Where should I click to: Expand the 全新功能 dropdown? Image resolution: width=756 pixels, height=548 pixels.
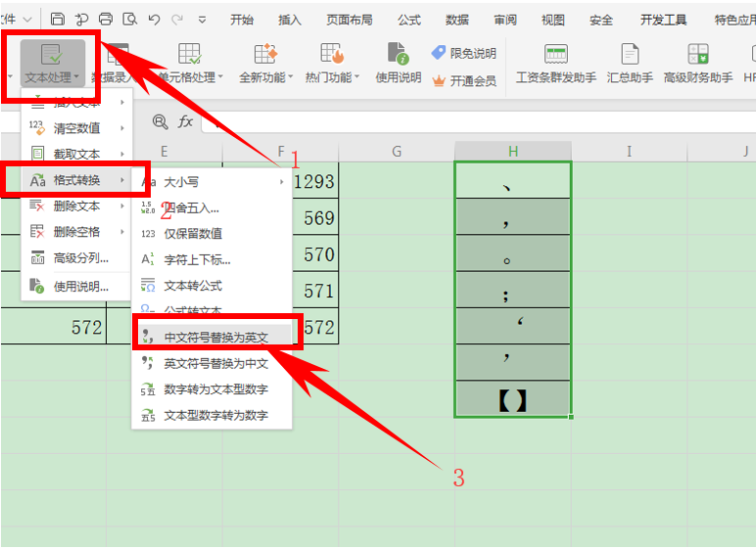pyautogui.click(x=265, y=64)
